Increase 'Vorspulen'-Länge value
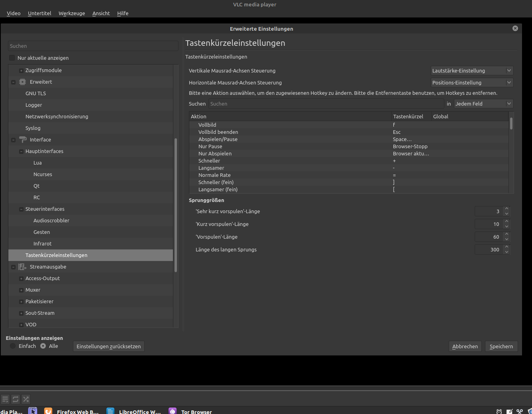532x414 pixels. pos(506,234)
